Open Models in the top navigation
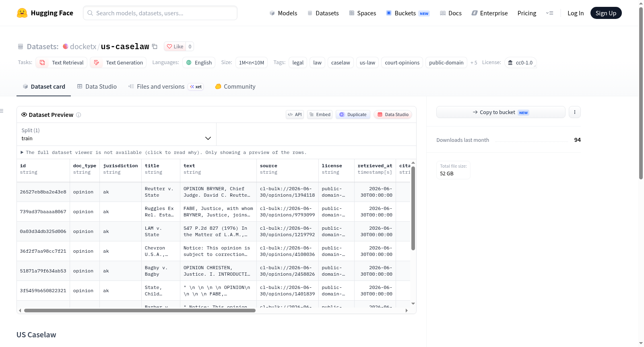The width and height of the screenshot is (644, 347). coord(283,13)
